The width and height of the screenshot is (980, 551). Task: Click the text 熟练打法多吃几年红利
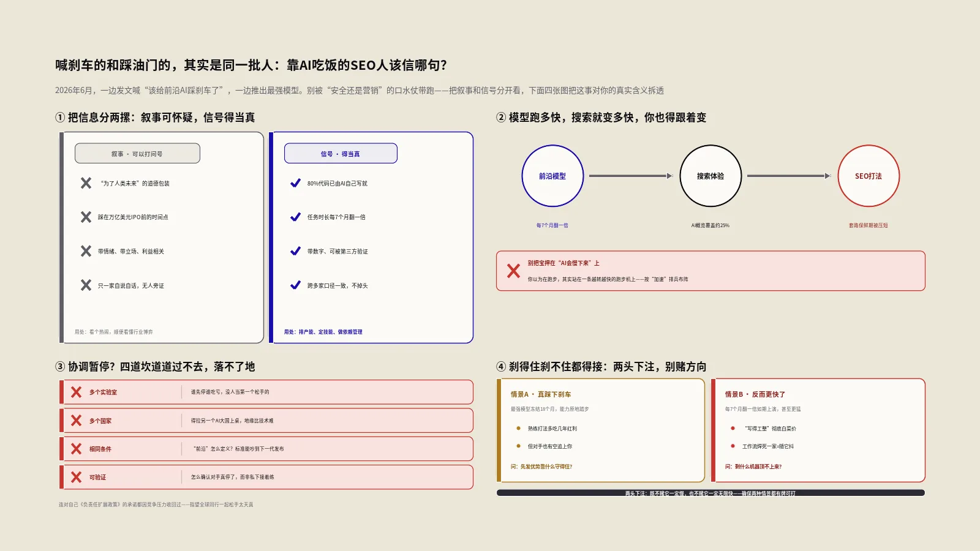coord(552,429)
